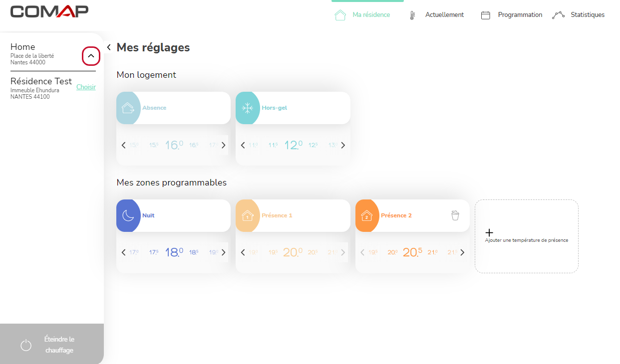The width and height of the screenshot is (620, 364).
Task: Click the Absence mode label
Action: pos(154,108)
